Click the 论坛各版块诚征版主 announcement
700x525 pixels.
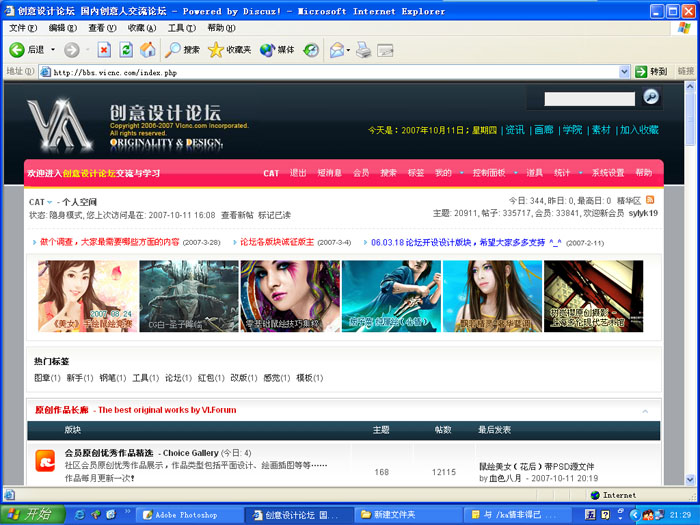point(277,242)
